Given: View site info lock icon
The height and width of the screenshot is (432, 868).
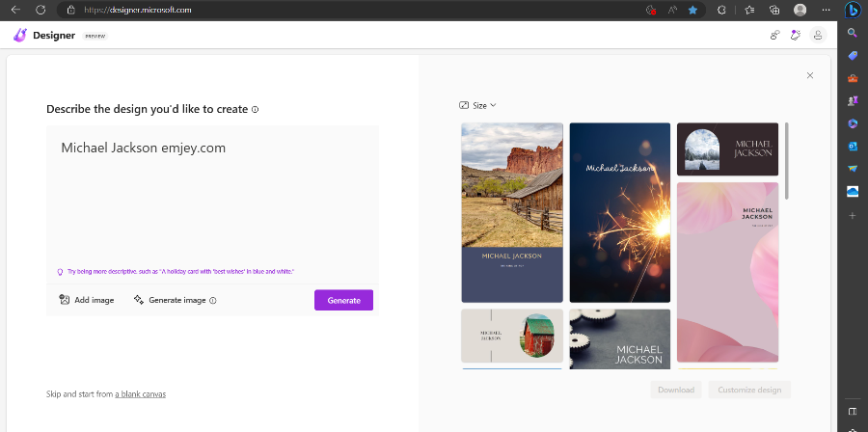Looking at the screenshot, I should coord(70,10).
